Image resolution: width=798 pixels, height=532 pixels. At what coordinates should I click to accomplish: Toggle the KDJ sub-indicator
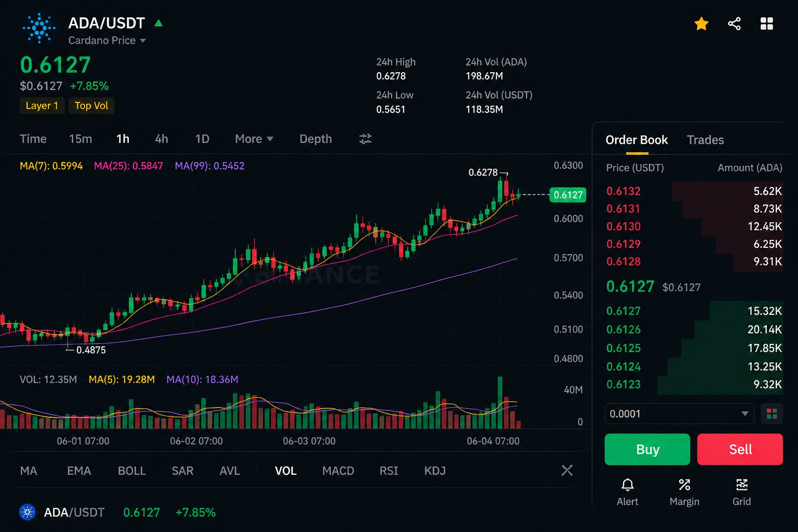click(435, 471)
